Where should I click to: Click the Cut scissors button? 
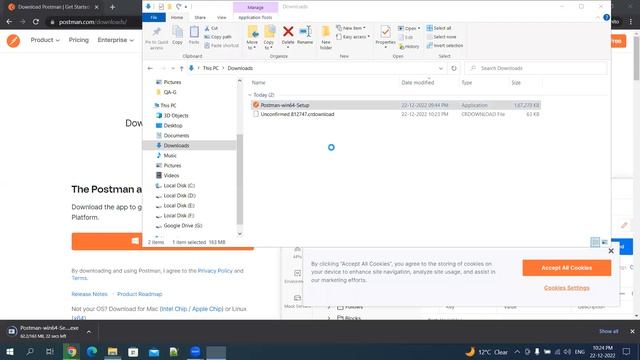point(211,28)
